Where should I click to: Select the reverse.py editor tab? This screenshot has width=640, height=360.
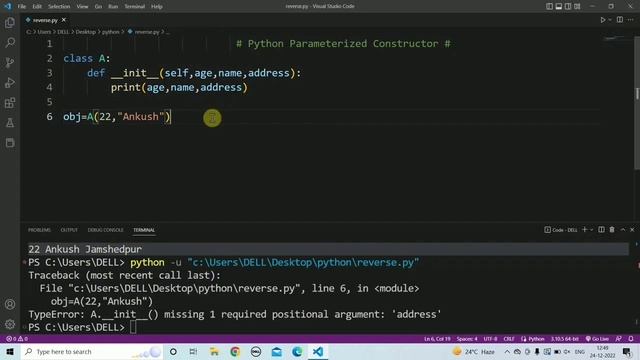[x=45, y=20]
